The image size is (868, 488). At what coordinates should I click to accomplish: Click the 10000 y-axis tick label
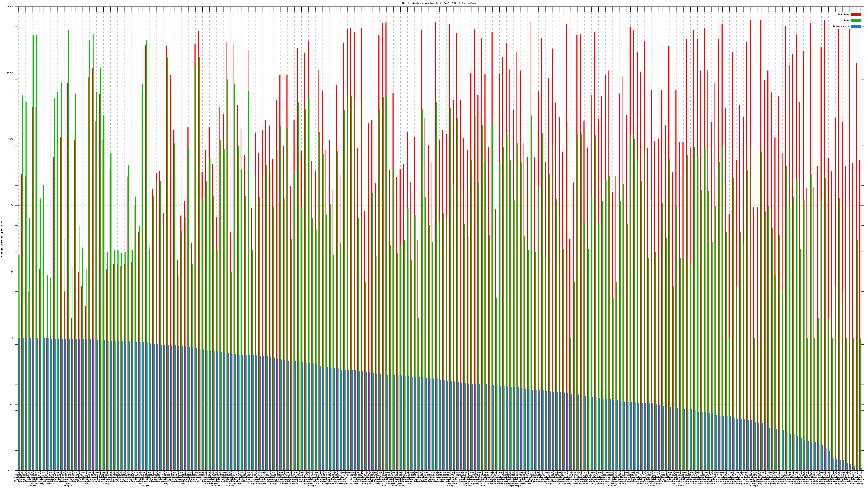(x=11, y=73)
